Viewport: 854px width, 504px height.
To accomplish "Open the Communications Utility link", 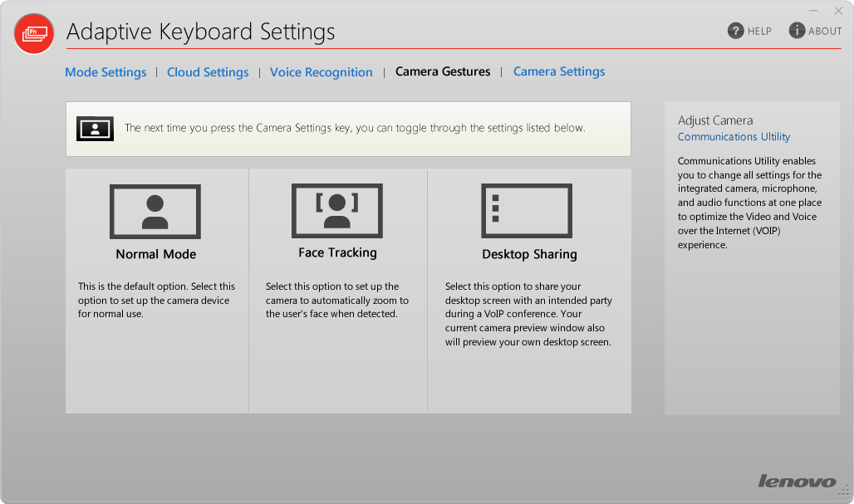I will (734, 137).
